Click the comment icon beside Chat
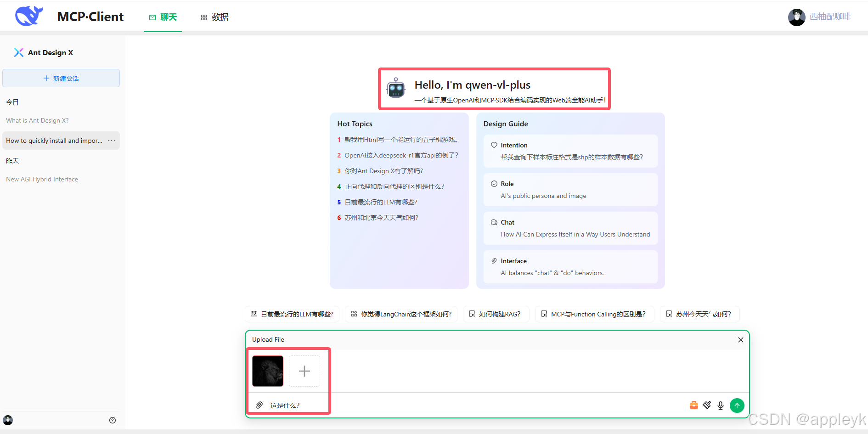This screenshot has width=868, height=434. tap(494, 222)
